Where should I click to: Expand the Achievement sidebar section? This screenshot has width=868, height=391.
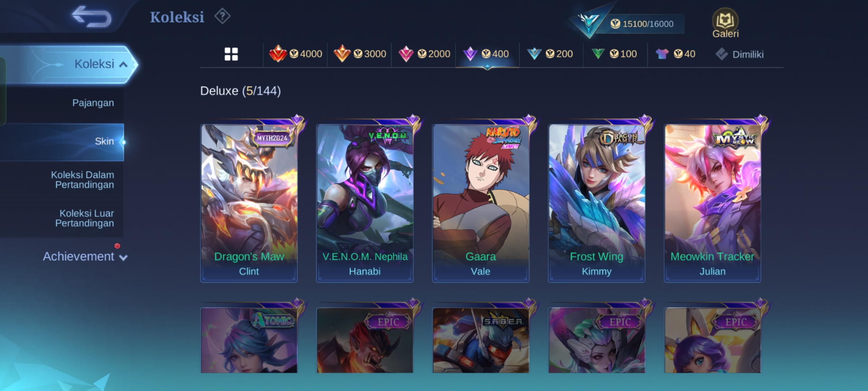pos(85,256)
